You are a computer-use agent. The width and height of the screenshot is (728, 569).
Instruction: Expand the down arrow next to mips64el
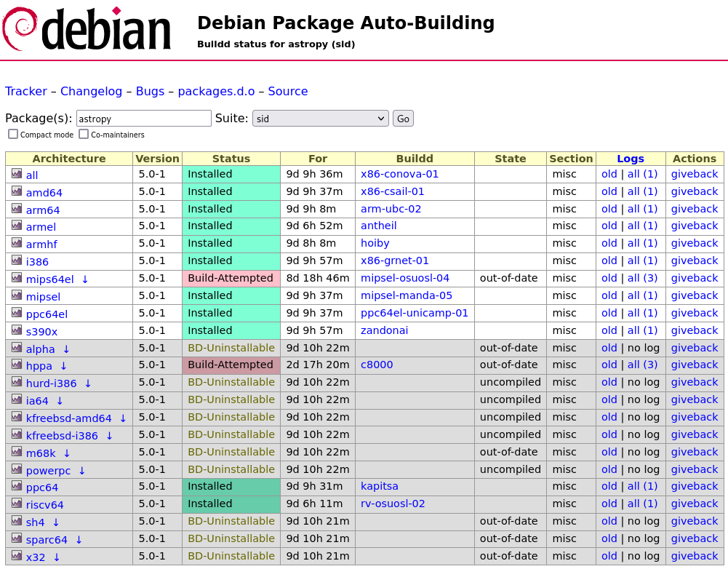coord(84,279)
